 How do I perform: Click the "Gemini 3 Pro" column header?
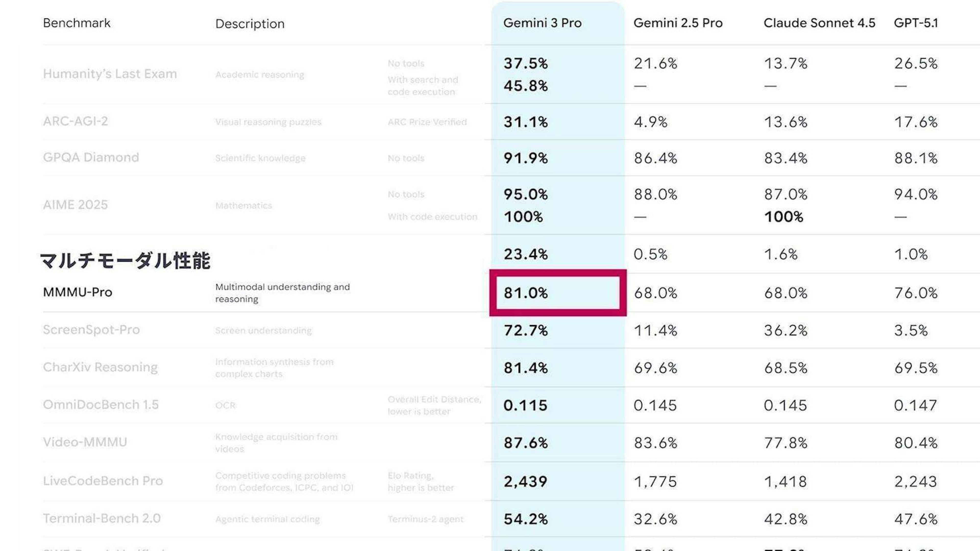click(542, 23)
